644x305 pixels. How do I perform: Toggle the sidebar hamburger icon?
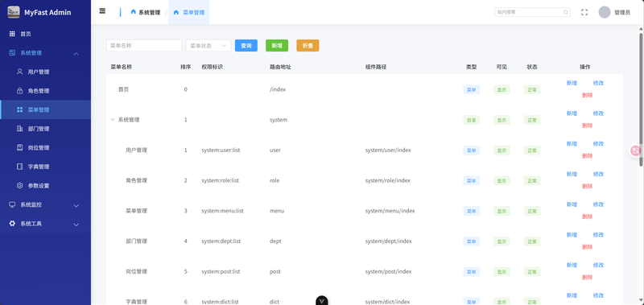tap(102, 11)
